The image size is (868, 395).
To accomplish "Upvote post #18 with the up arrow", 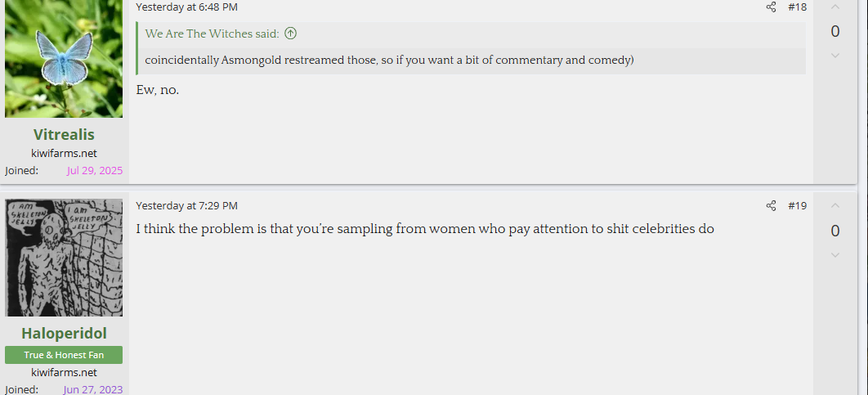I will (x=835, y=7).
